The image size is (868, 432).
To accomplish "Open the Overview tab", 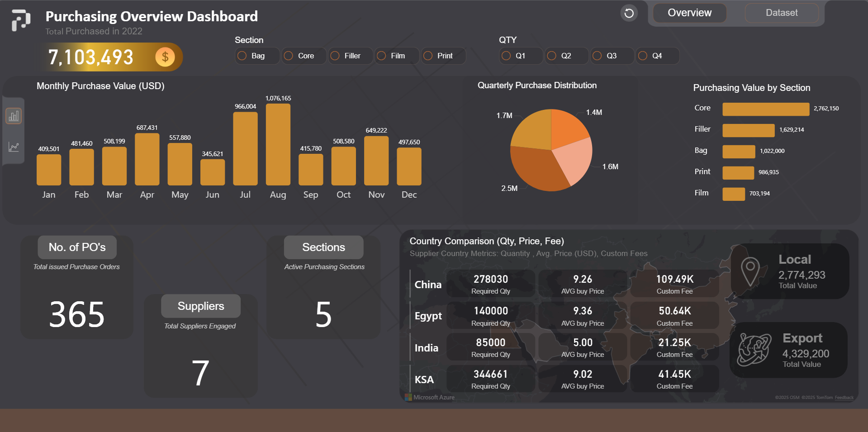I will [x=689, y=13].
